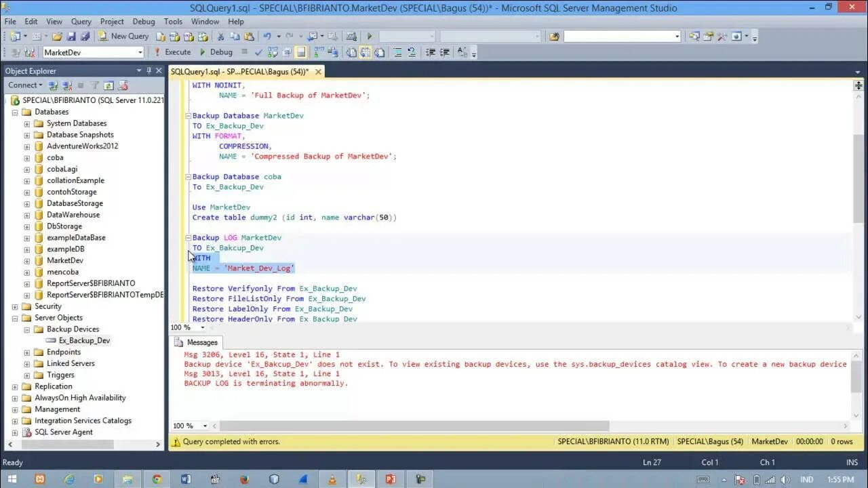Click the Connect Object Explorer icon
Screen dimensions: 868x488
[53, 85]
